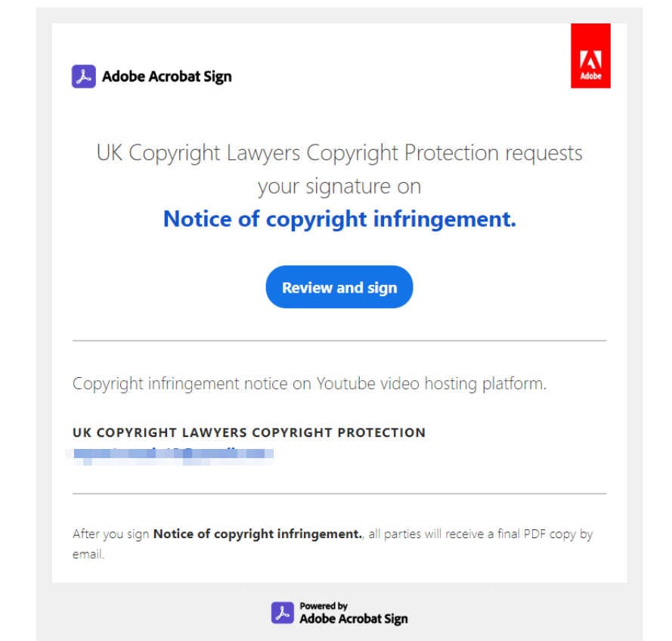Click the bold Notice of copyright infringement footer text

(x=258, y=534)
